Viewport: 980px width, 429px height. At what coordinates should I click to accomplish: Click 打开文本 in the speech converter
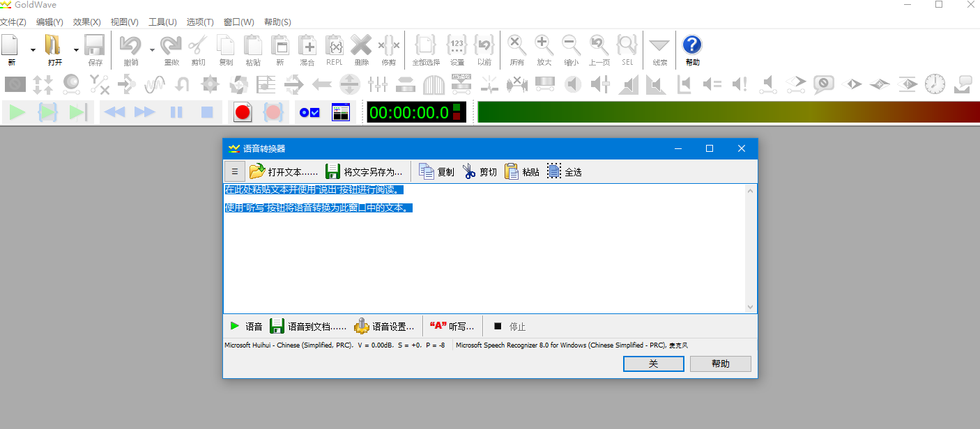[x=284, y=171]
